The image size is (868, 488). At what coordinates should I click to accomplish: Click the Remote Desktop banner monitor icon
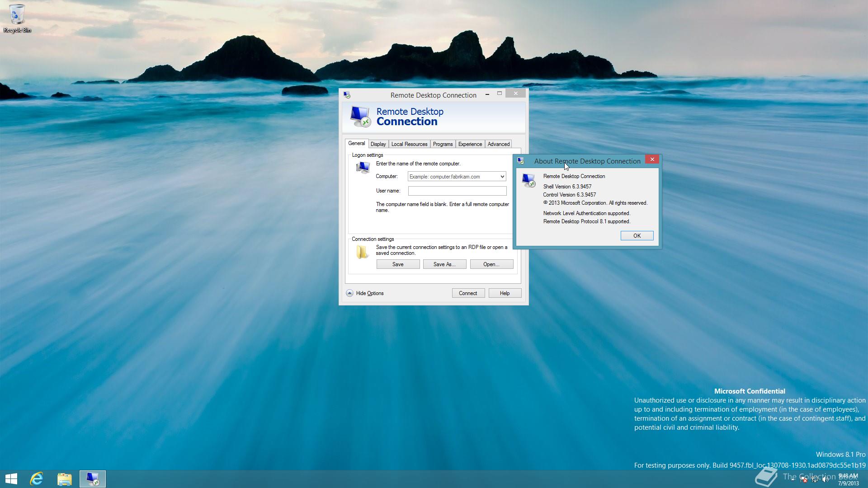click(x=360, y=117)
